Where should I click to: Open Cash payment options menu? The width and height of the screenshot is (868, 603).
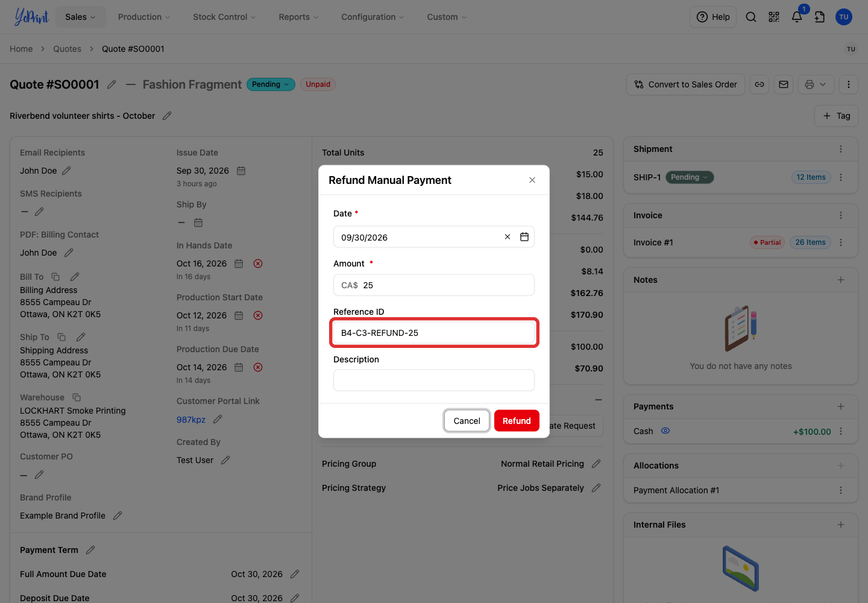pyautogui.click(x=841, y=431)
